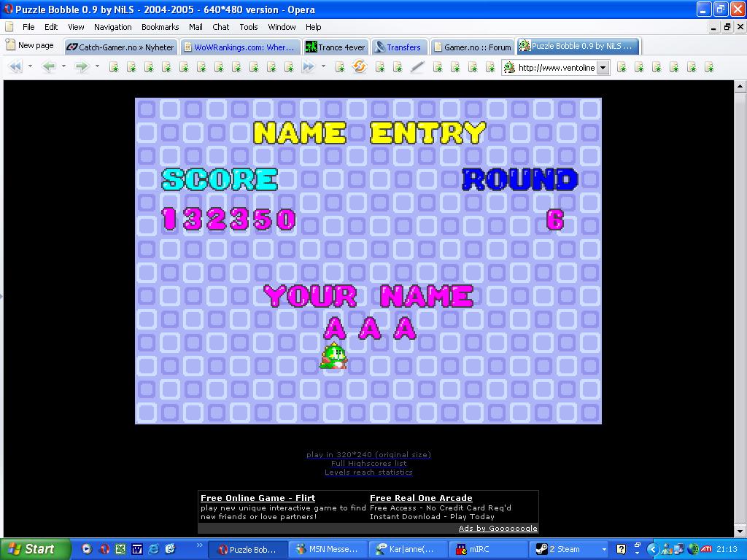Image resolution: width=747 pixels, height=560 pixels.
Task: Click the help question mark tray icon
Action: pos(621,549)
